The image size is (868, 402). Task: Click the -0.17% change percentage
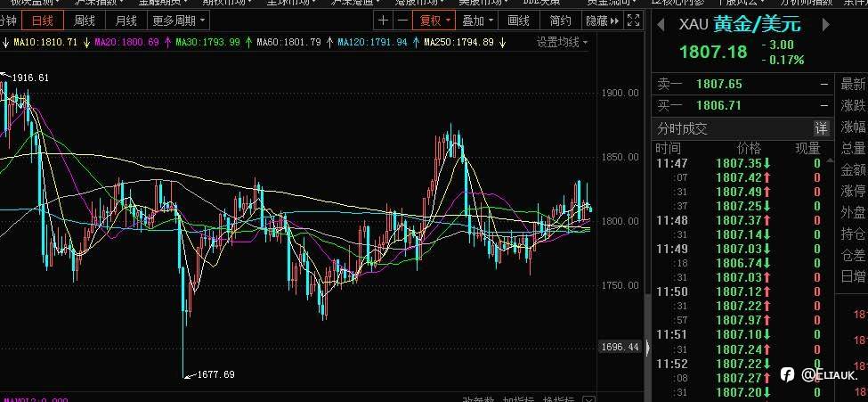(783, 60)
